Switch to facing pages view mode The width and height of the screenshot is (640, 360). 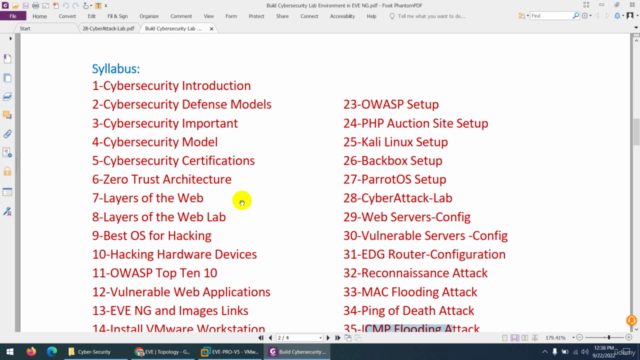pos(525,338)
